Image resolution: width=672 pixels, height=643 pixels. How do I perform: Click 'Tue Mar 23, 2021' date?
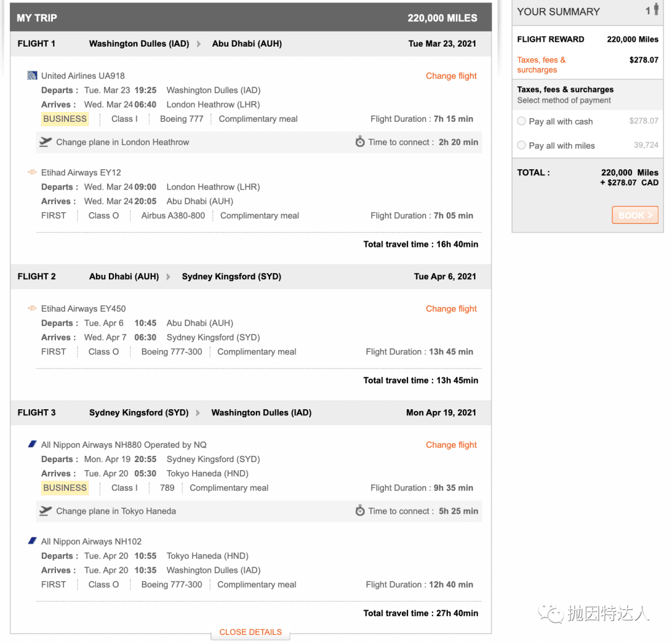(442, 44)
